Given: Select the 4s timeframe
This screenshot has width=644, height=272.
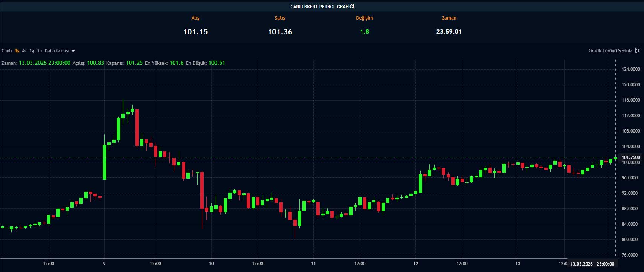Looking at the screenshot, I should pos(24,51).
